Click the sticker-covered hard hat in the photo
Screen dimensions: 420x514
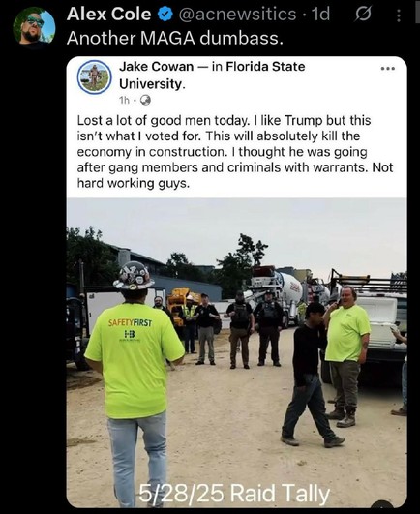pos(134,276)
